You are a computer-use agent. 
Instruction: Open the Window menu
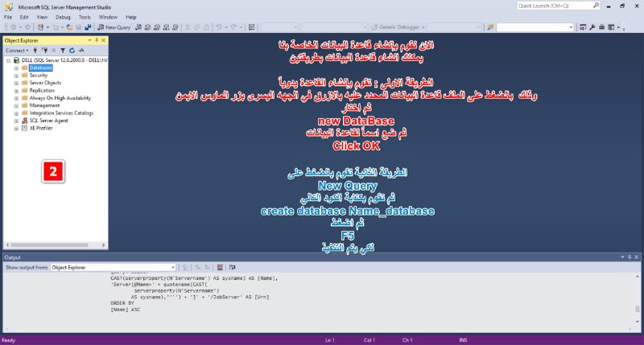coord(108,17)
